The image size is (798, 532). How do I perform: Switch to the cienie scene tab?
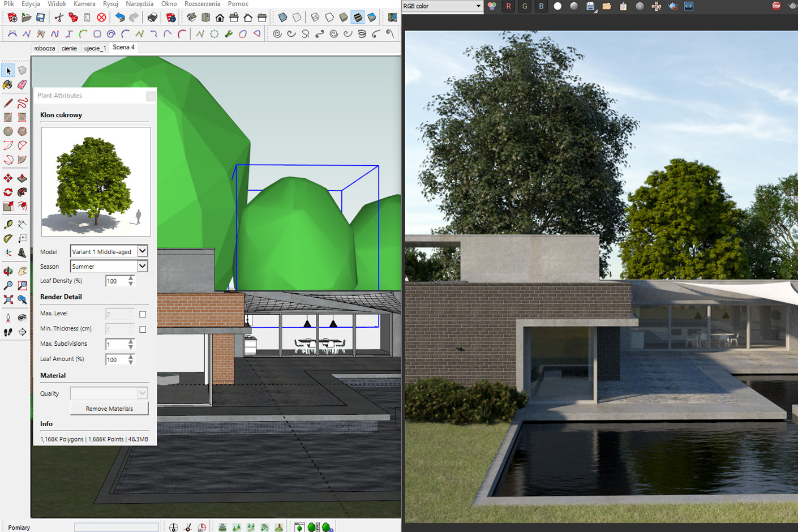click(x=69, y=48)
